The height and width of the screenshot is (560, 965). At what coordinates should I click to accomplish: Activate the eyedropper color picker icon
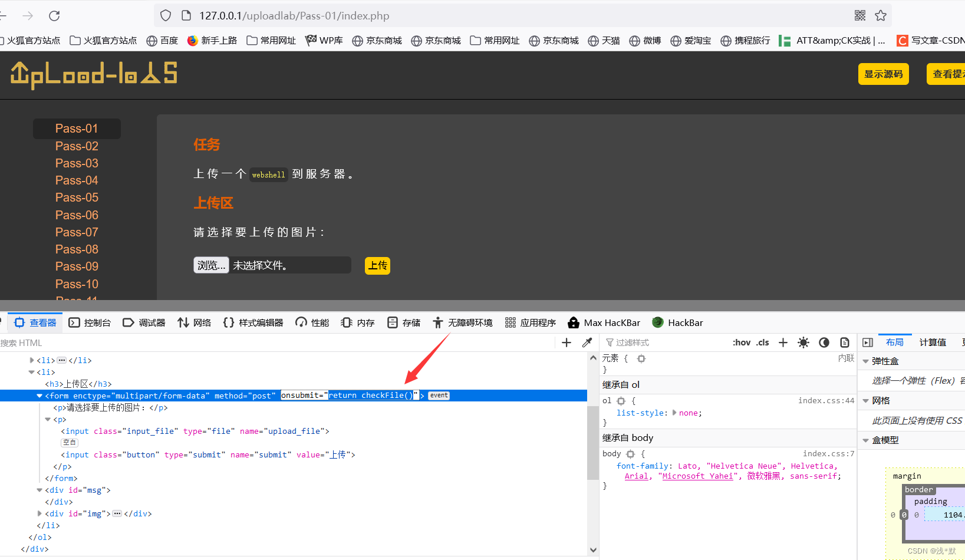(587, 342)
